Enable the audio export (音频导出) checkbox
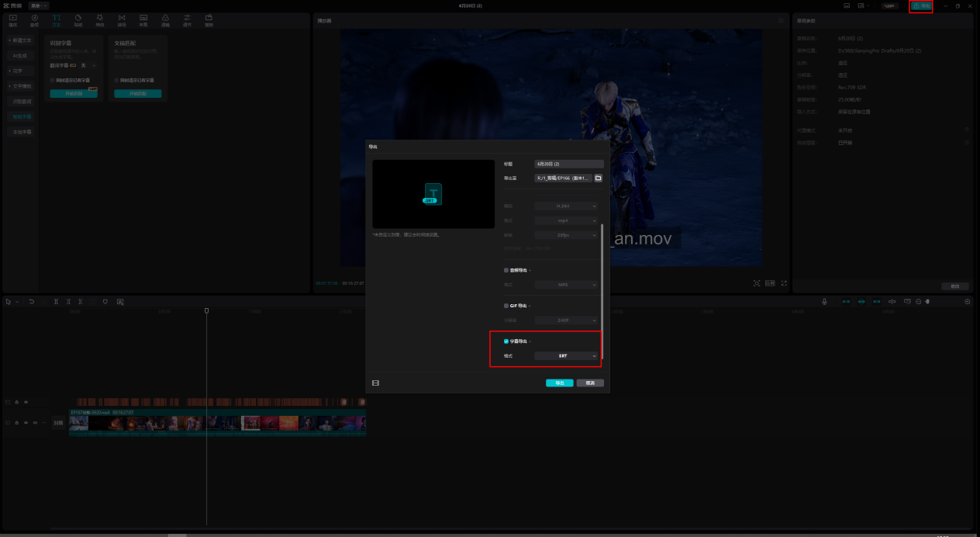 506,271
